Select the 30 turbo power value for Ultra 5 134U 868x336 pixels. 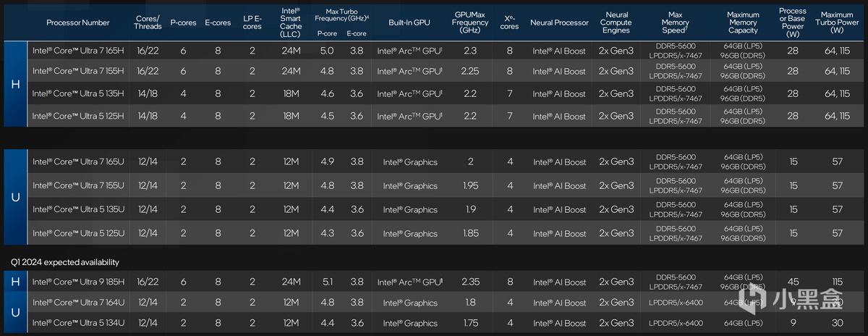tap(838, 324)
